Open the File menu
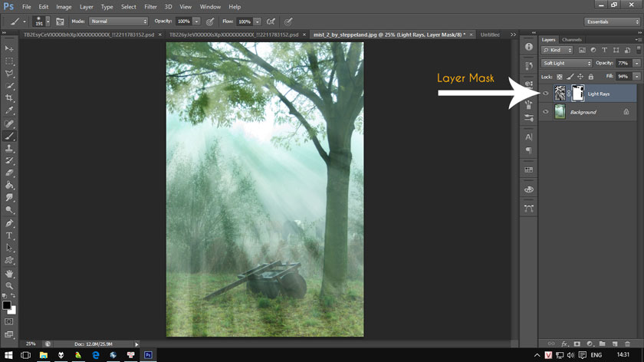 pyautogui.click(x=26, y=7)
